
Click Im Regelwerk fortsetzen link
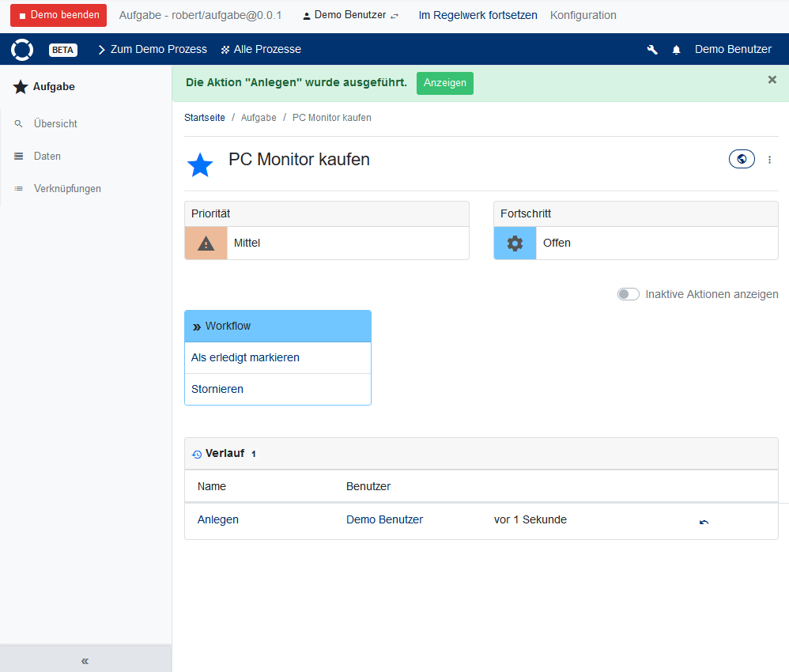click(478, 15)
